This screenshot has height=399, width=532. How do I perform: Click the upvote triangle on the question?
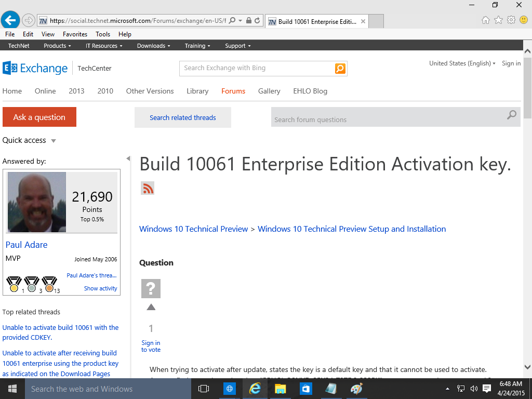pyautogui.click(x=151, y=308)
